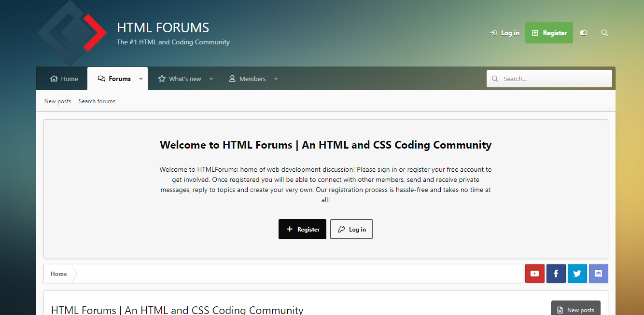Open the Log in link in the header

[504, 33]
